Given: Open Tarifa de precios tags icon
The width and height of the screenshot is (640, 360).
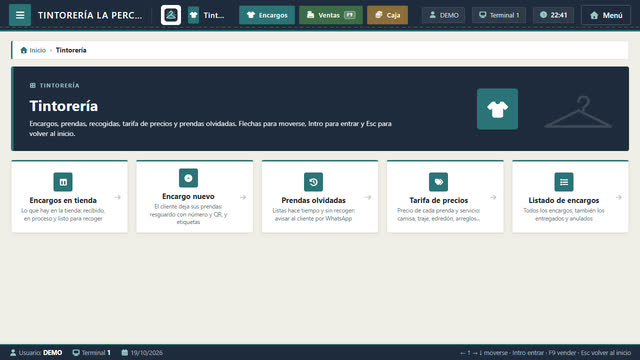Looking at the screenshot, I should [438, 182].
